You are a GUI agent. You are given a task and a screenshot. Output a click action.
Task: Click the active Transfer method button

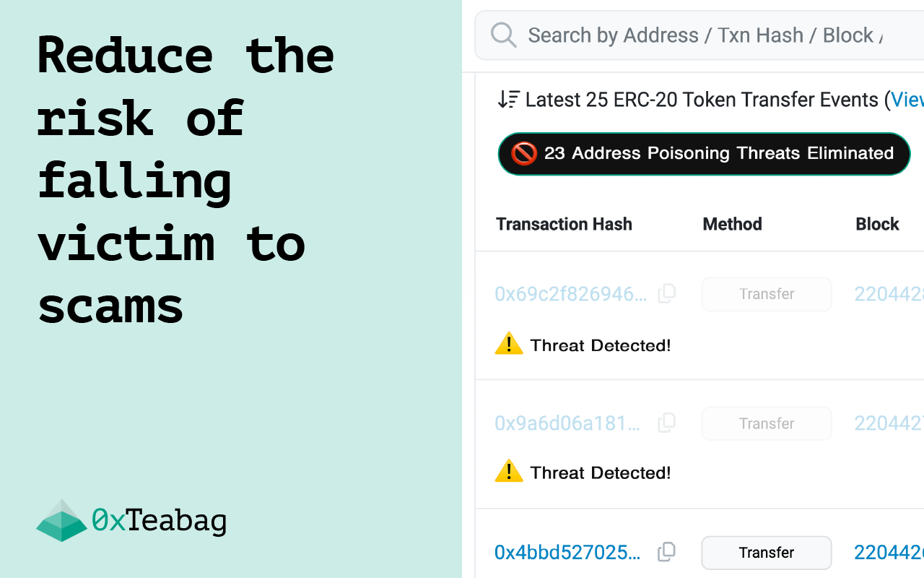tap(767, 553)
